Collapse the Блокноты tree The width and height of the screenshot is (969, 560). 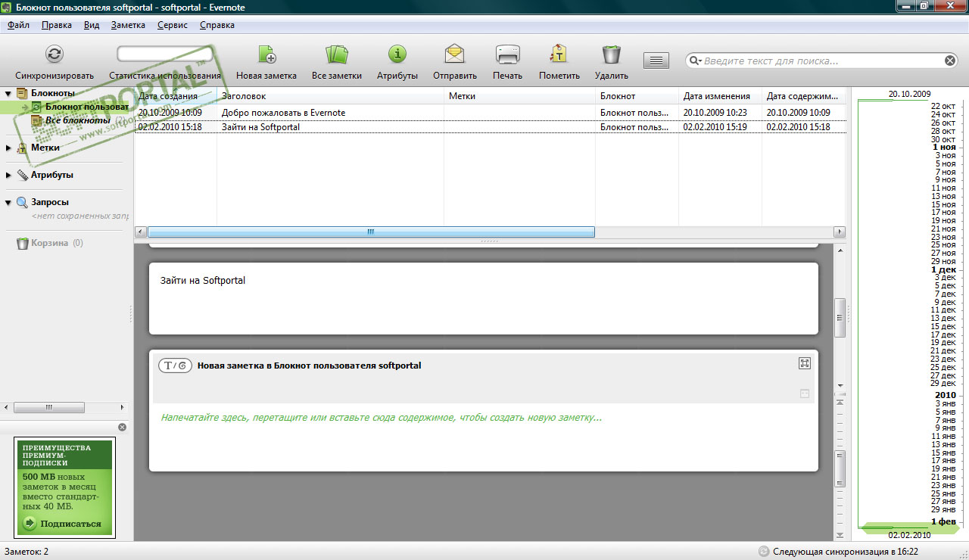[x=8, y=93]
